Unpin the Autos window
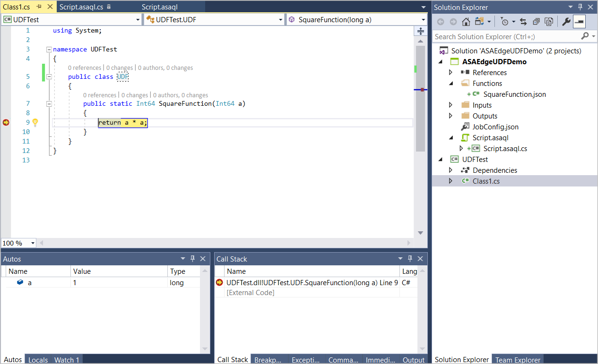The image size is (598, 364). point(192,258)
